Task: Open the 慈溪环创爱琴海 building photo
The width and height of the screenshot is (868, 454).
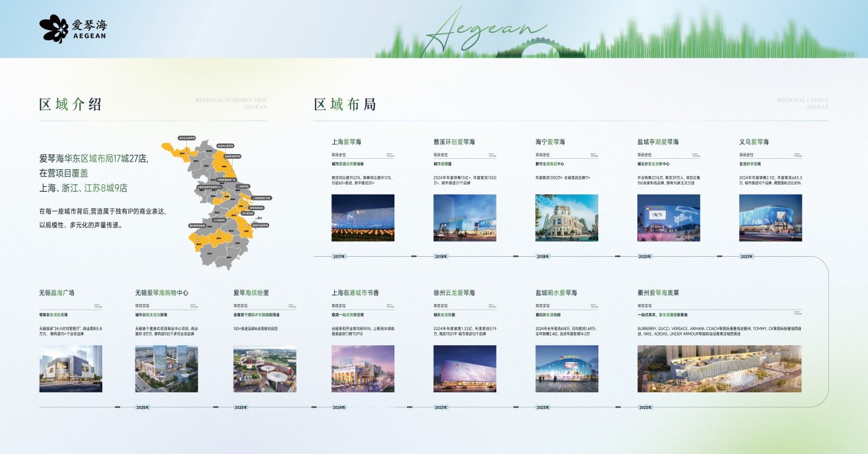Action: click(x=464, y=218)
